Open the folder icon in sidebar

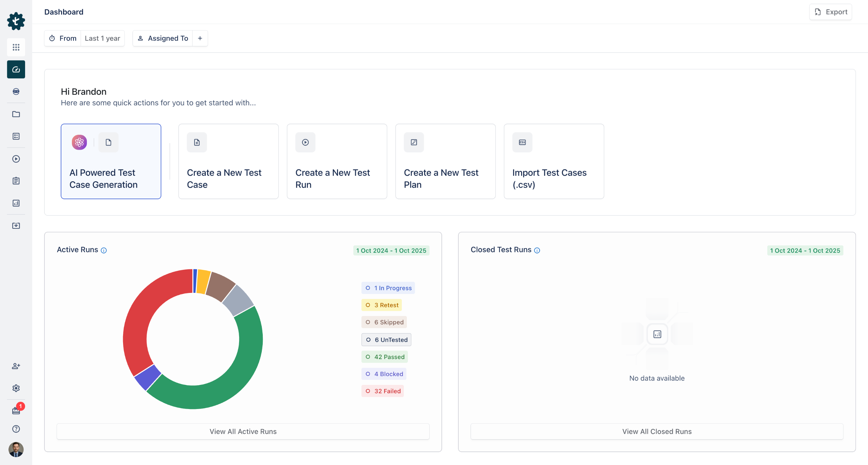(x=16, y=114)
